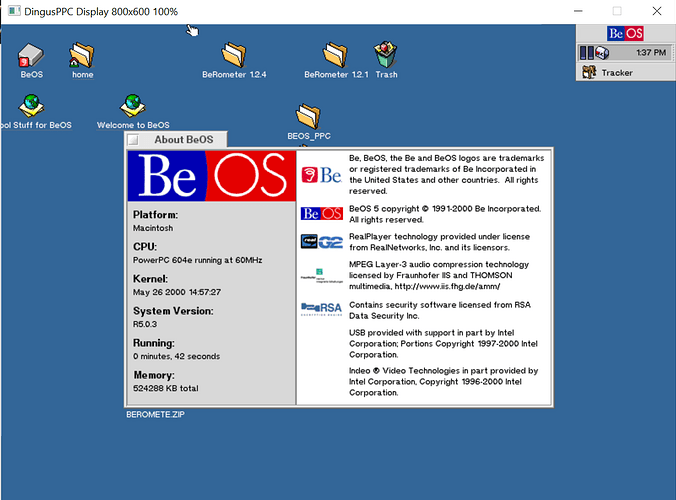Click the large BeOS logo banner
Viewport: 676px width, 500px height.
[x=212, y=176]
